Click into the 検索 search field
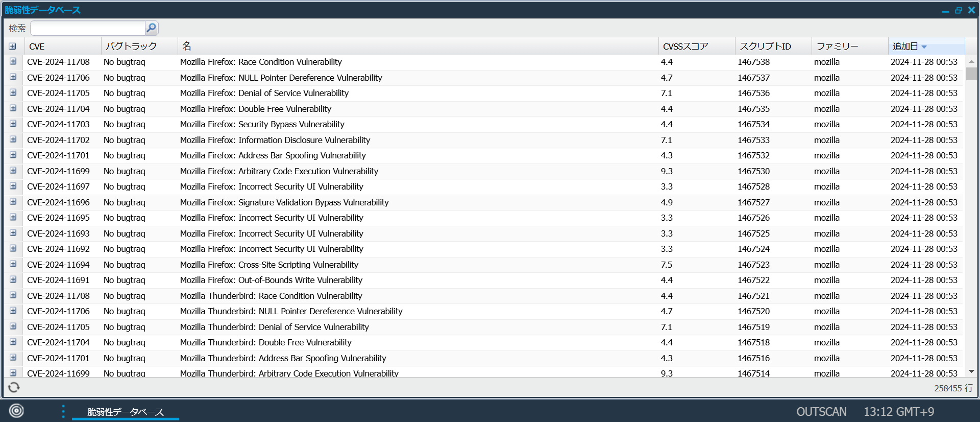980x422 pixels. 88,28
